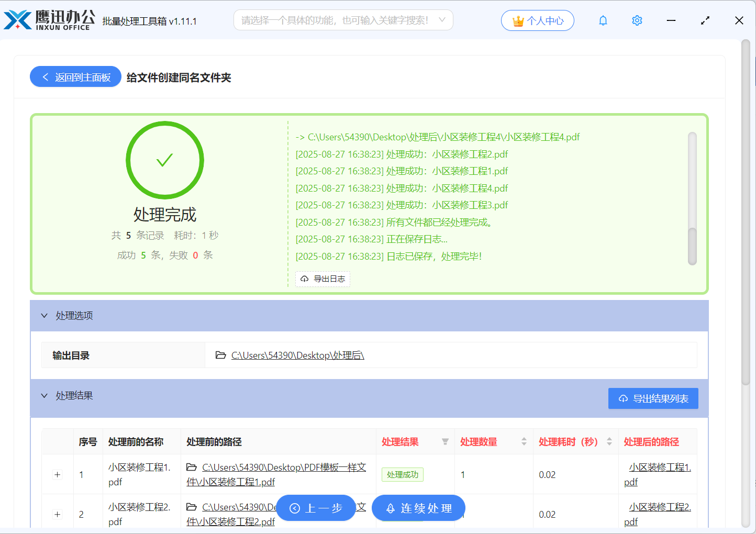
Task: Open 个人中心 personal center
Action: point(538,20)
